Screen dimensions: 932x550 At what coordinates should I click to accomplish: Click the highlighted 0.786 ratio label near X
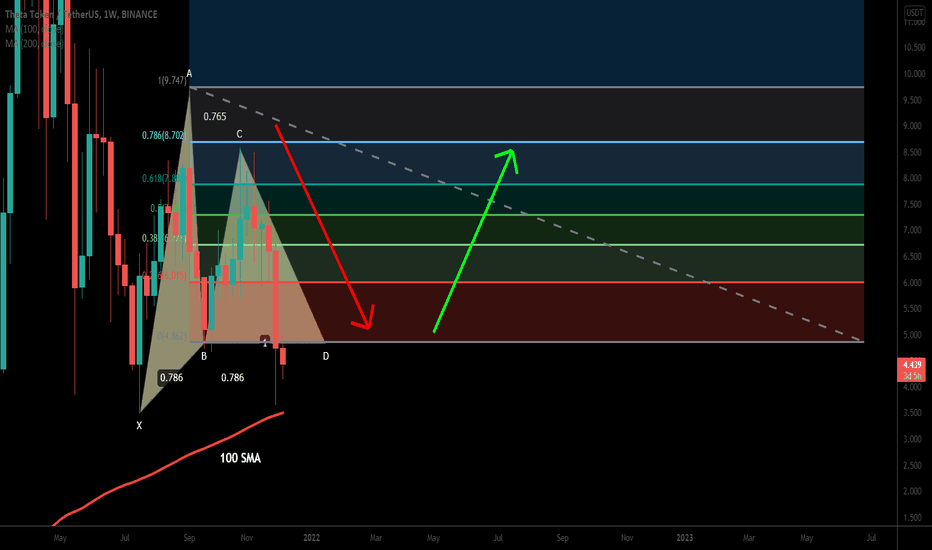point(171,378)
